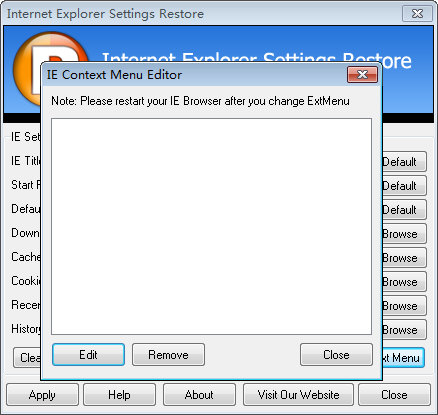
Task: Click the Default button in IE Title row
Action: click(404, 162)
